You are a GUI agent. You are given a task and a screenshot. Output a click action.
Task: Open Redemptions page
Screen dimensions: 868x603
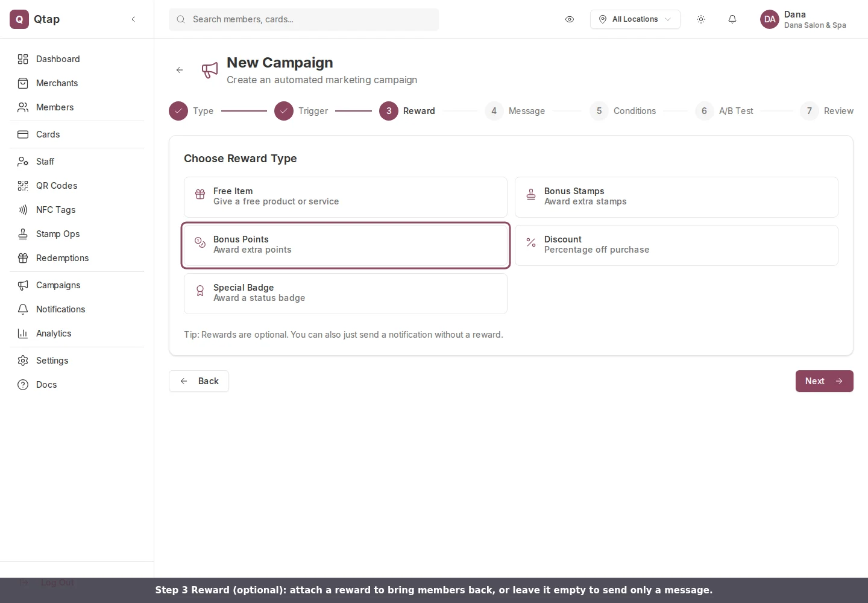(x=77, y=258)
